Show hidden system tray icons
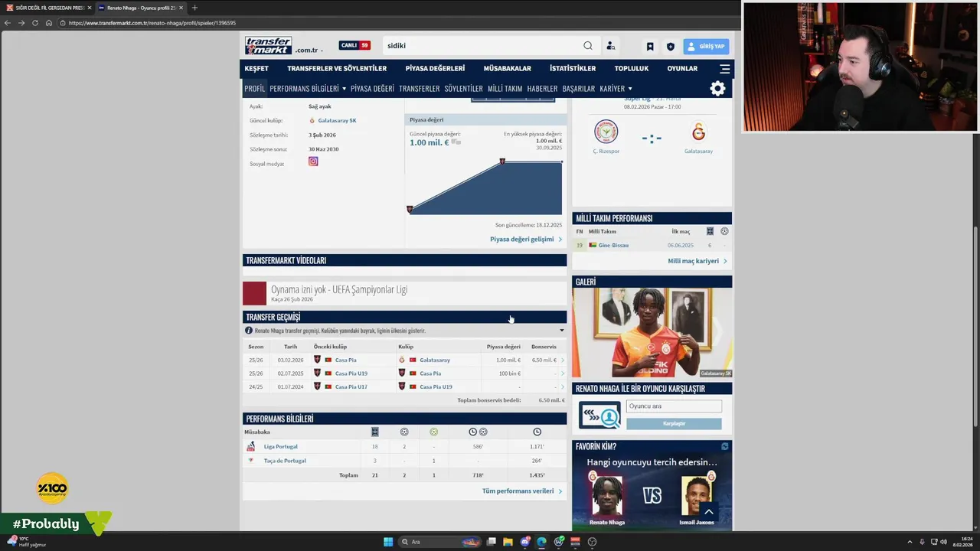This screenshot has width=980, height=551. tap(910, 542)
